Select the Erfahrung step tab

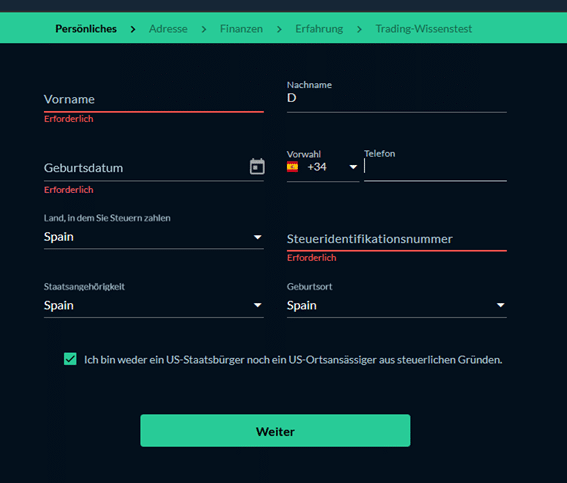(x=319, y=29)
